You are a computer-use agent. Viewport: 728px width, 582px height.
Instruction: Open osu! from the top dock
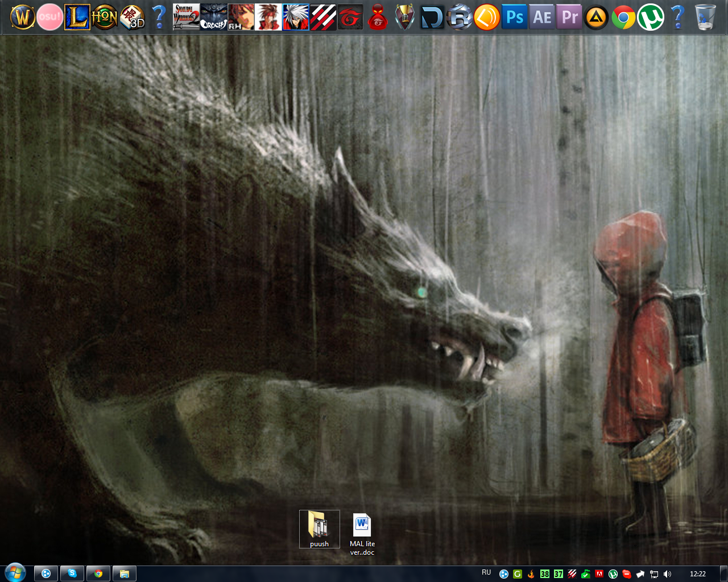(x=48, y=16)
